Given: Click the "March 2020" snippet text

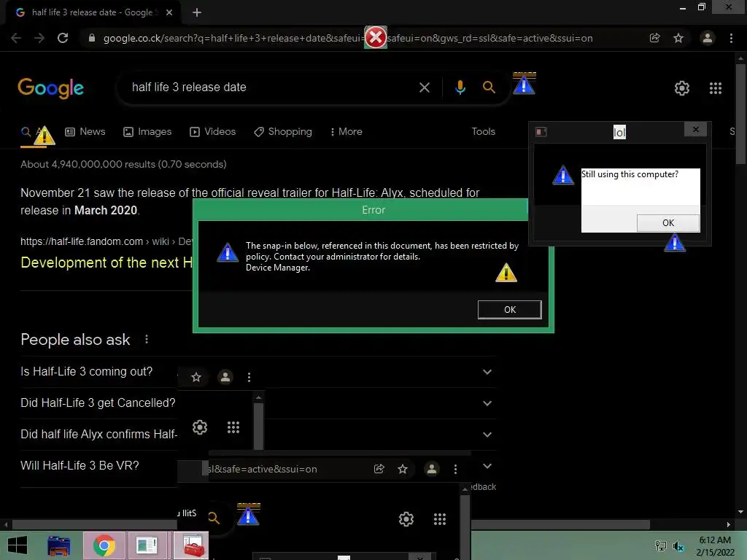Looking at the screenshot, I should click(x=106, y=211).
